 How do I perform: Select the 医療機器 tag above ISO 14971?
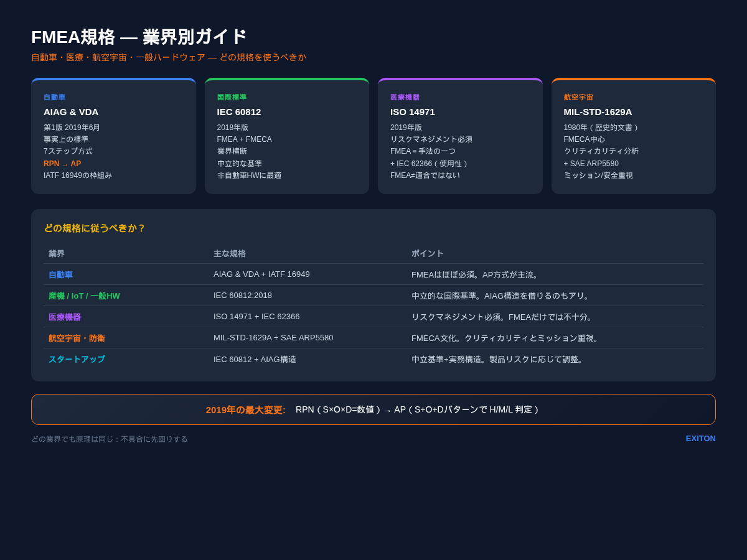(404, 97)
